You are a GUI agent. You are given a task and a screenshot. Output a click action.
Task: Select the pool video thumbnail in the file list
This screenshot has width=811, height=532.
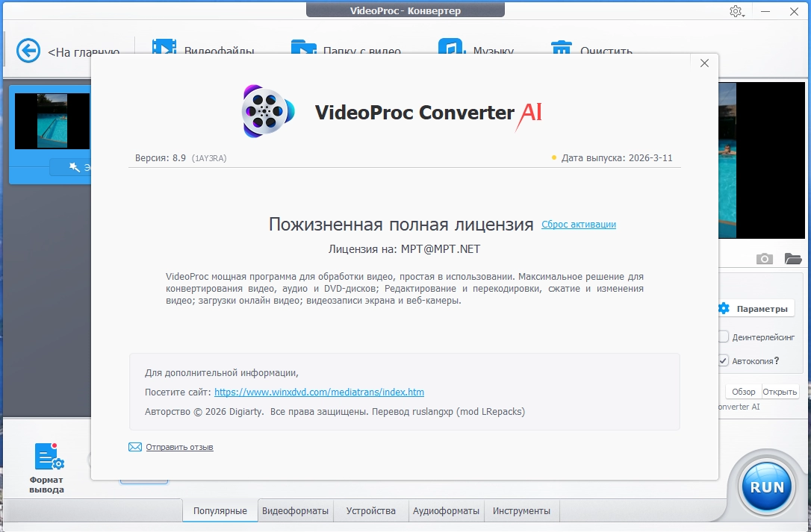click(x=52, y=122)
